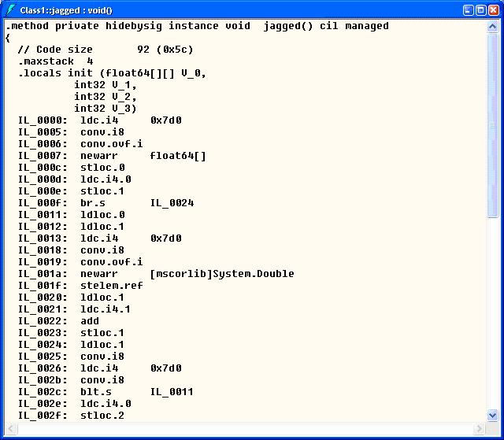Click line IL_0026 ldc.i4 0x7d0

(100, 368)
